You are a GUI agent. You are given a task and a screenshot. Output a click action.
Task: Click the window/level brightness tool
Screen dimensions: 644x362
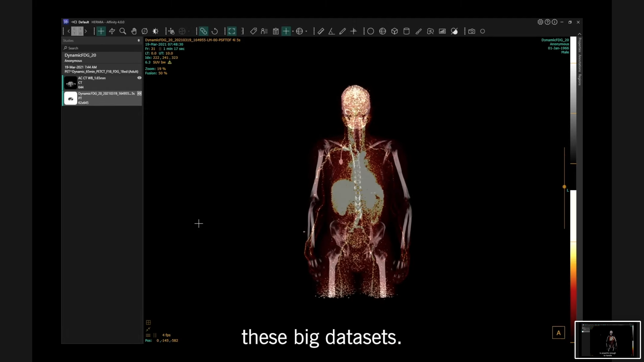(155, 31)
